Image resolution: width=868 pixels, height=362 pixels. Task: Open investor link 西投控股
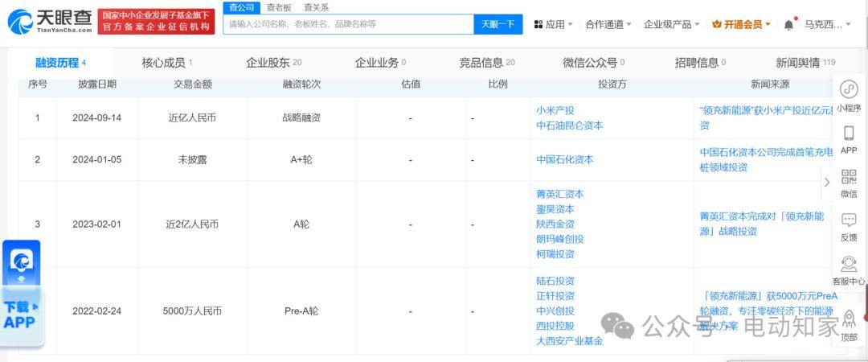click(555, 326)
